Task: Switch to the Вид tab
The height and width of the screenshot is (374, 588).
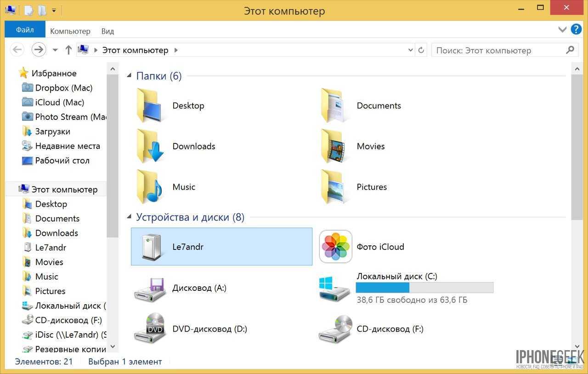Action: [107, 31]
